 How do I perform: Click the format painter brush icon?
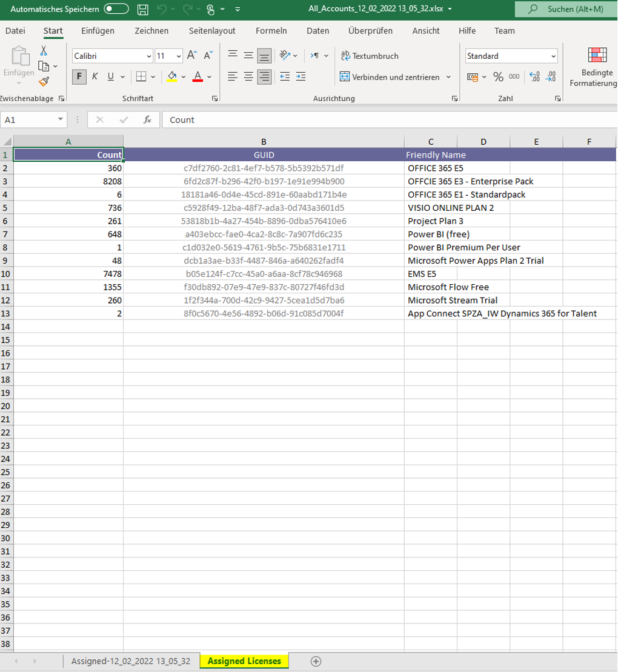click(44, 81)
